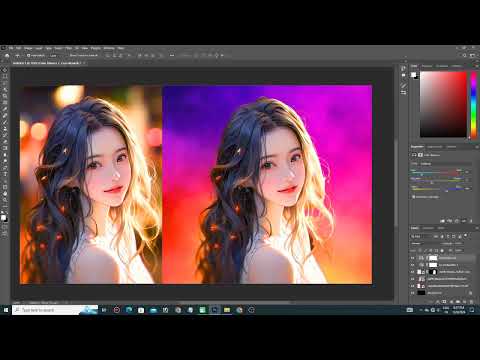
Task: Click the foreground color swatch in Color panel
Action: click(413, 75)
